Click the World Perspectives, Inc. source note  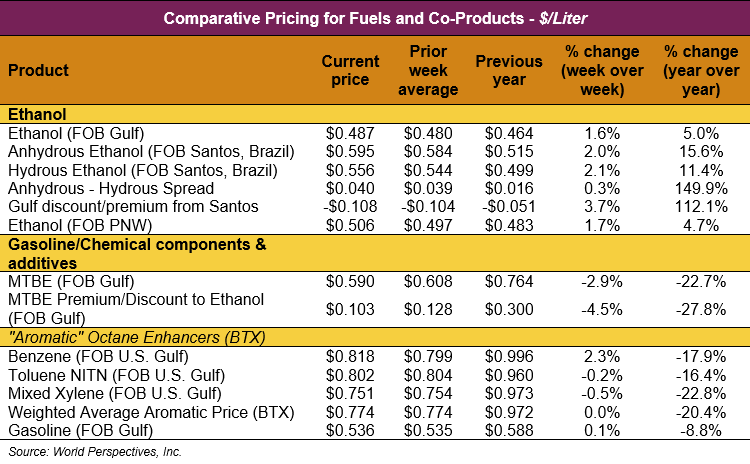point(91,452)
